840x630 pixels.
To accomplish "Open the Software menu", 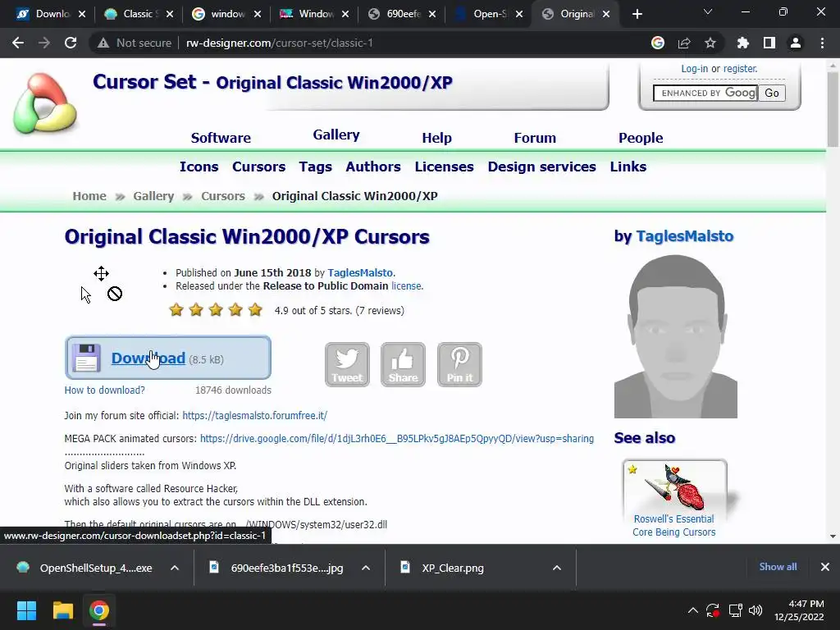I will point(221,138).
